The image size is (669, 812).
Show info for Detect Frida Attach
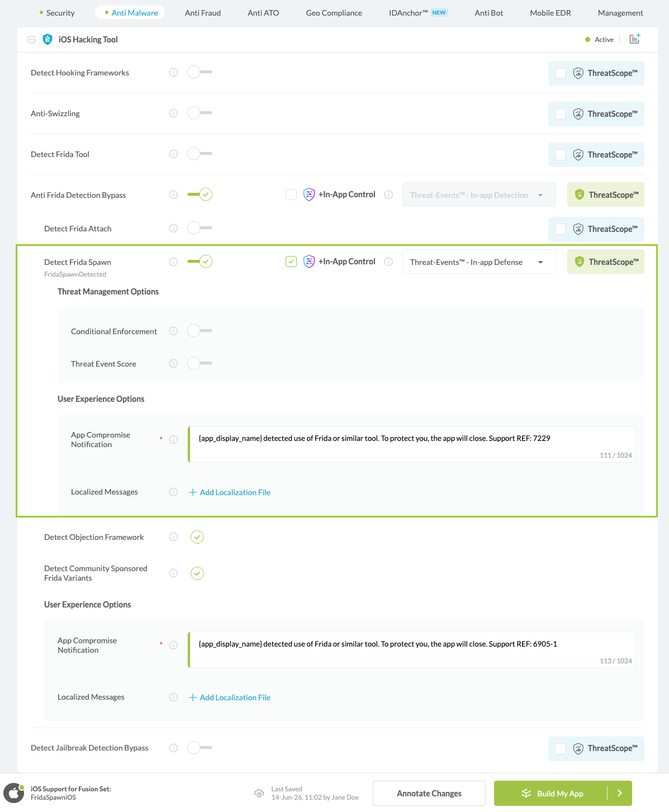click(x=173, y=228)
